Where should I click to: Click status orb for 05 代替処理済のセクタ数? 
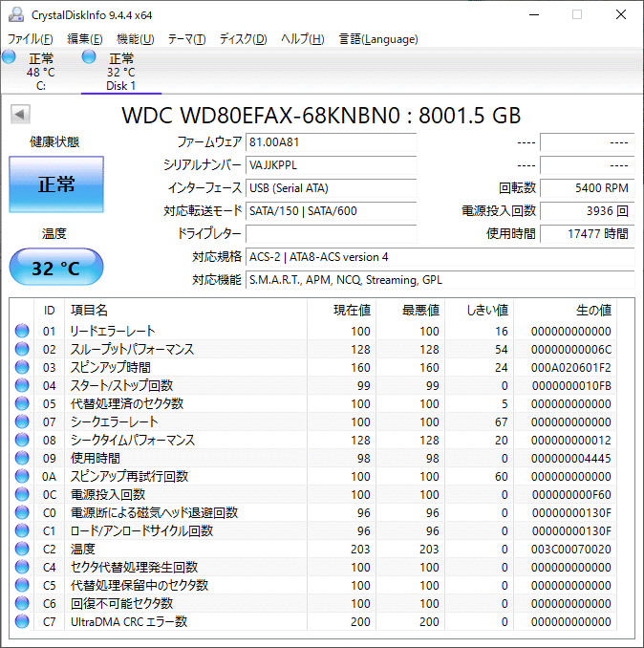click(22, 403)
